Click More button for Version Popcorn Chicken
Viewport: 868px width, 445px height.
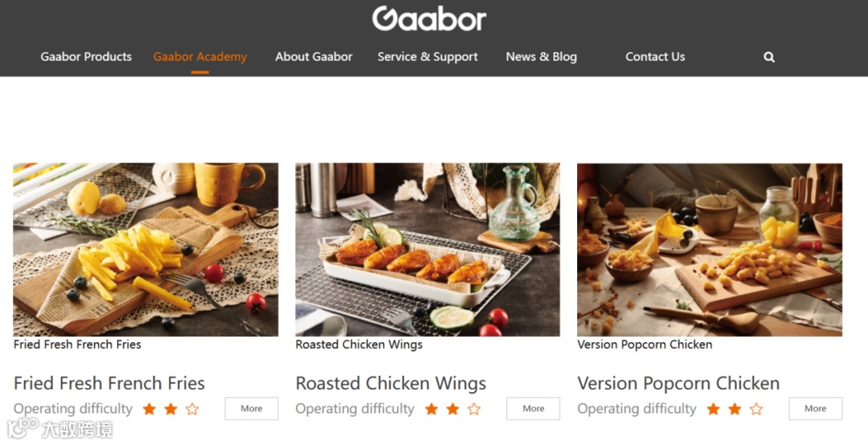pos(816,409)
